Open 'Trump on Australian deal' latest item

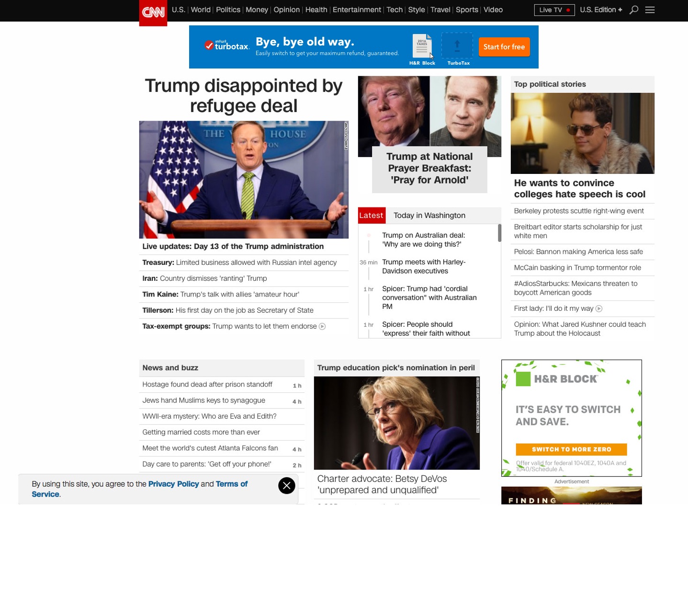(x=424, y=240)
